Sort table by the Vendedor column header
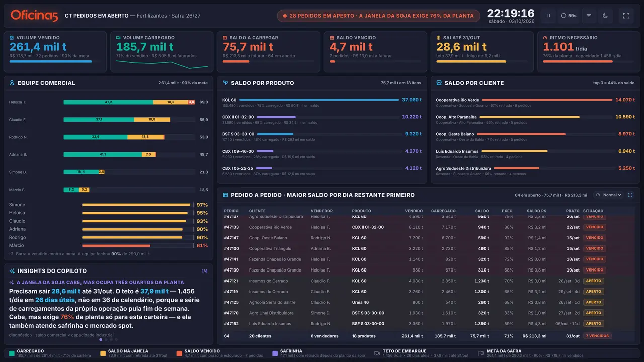Viewport: 644px width, 362px height. 321,211
